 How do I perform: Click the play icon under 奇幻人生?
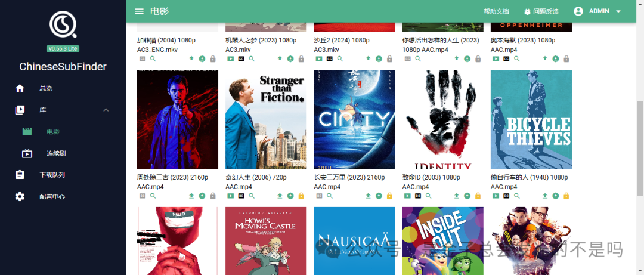point(230,196)
